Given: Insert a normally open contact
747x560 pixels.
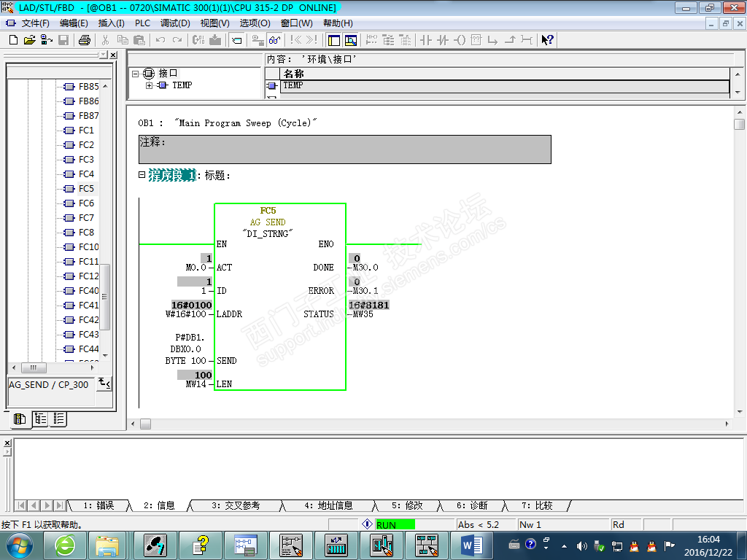Looking at the screenshot, I should click(426, 40).
